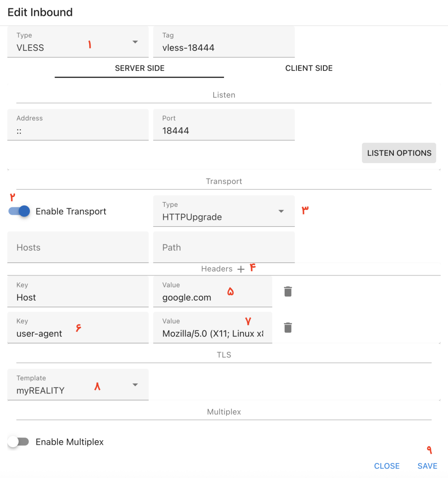Viewport: 448px width, 478px height.
Task: Save the inbound settings
Action: (x=427, y=466)
